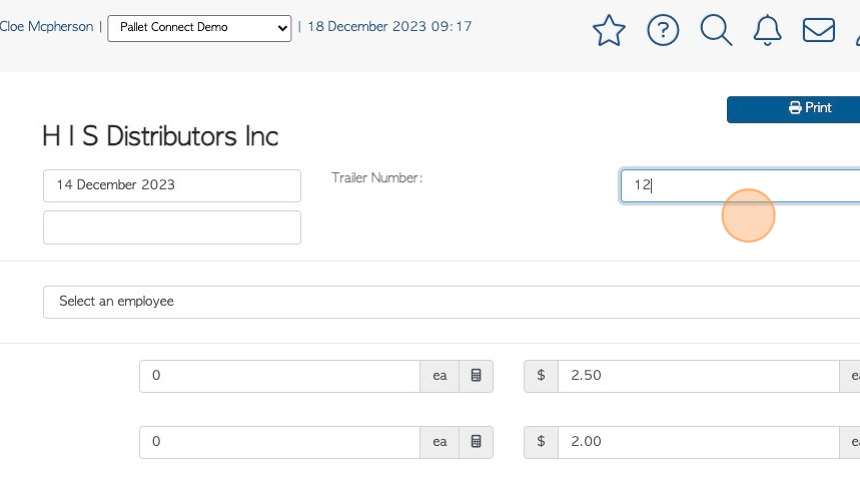Open the notifications bell icon
Screen dimensions: 860x481
coord(767,30)
